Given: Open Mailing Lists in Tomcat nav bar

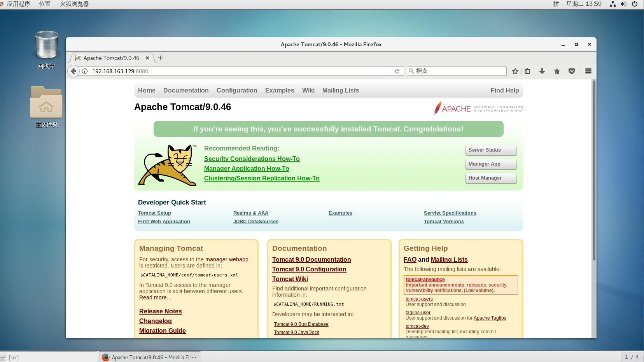Looking at the screenshot, I should coord(341,90).
